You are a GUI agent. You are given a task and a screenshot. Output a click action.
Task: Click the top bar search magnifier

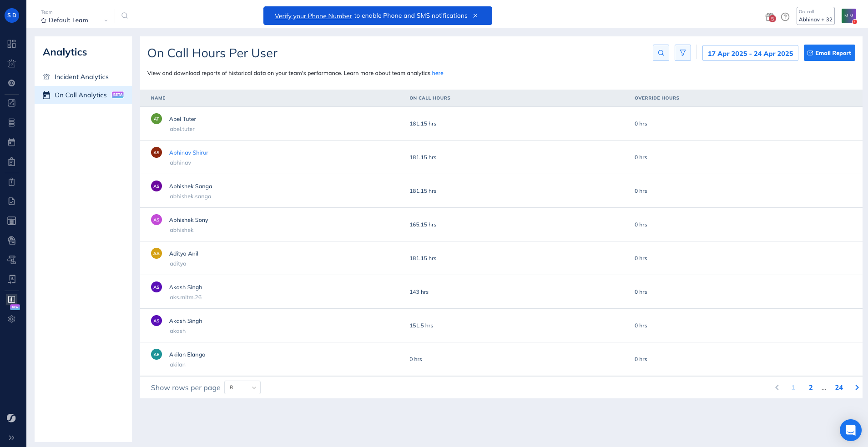[125, 15]
